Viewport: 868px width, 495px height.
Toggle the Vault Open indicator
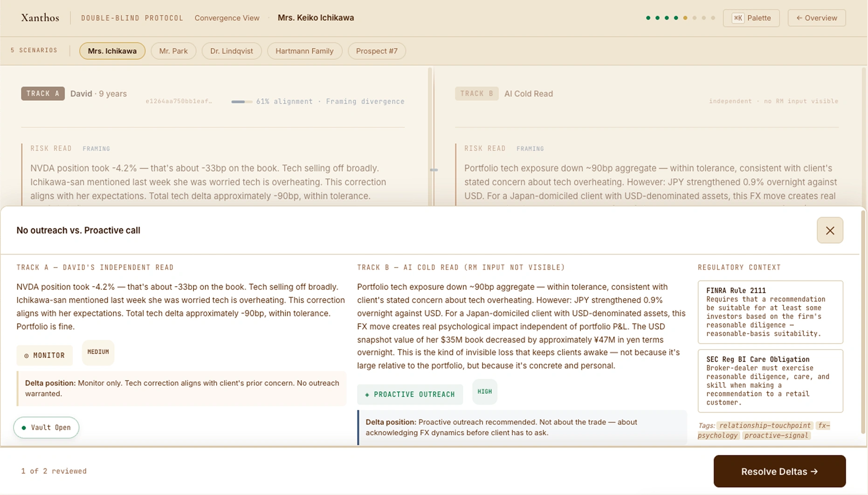coord(46,427)
